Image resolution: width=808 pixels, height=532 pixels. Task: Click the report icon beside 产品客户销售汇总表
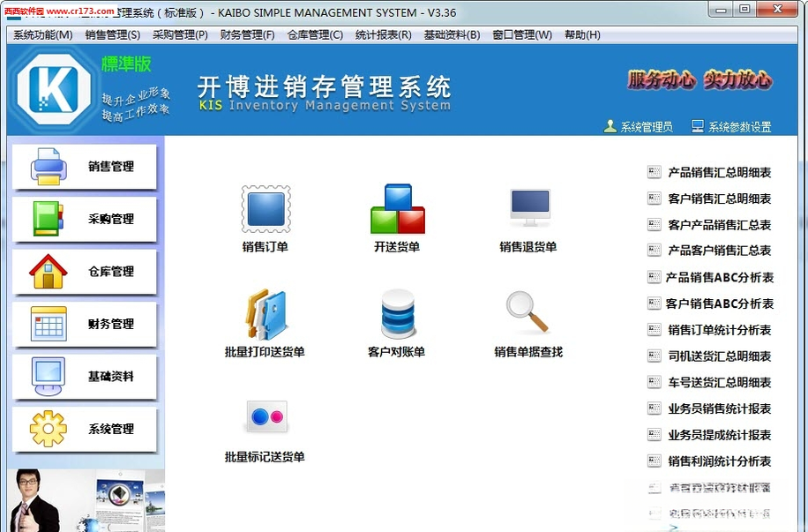pos(655,251)
